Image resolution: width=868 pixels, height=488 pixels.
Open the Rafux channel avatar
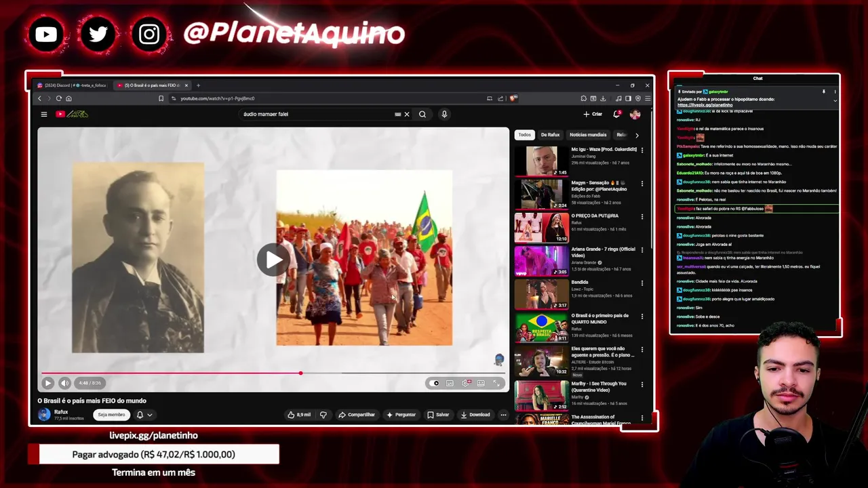pyautogui.click(x=44, y=415)
